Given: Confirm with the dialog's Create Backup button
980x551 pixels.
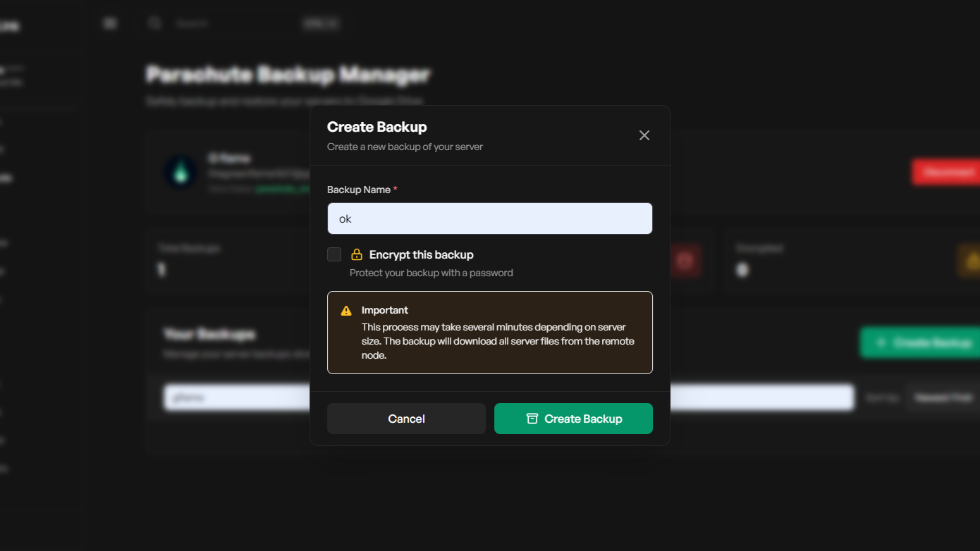Looking at the screenshot, I should 573,419.
